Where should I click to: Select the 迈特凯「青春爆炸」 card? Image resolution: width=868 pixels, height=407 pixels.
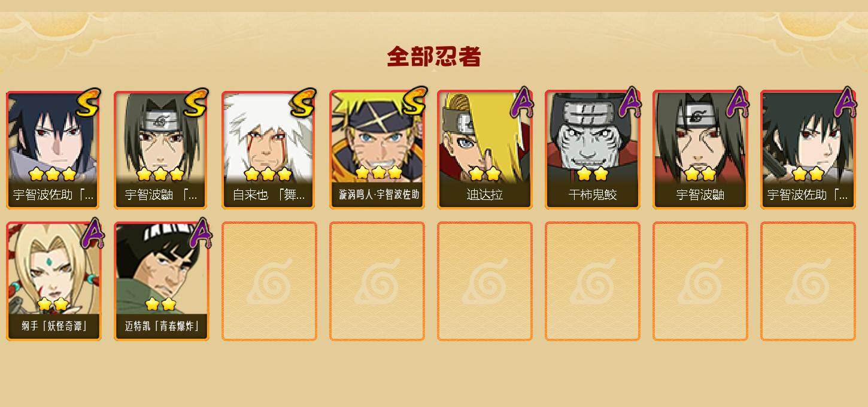pos(161,281)
